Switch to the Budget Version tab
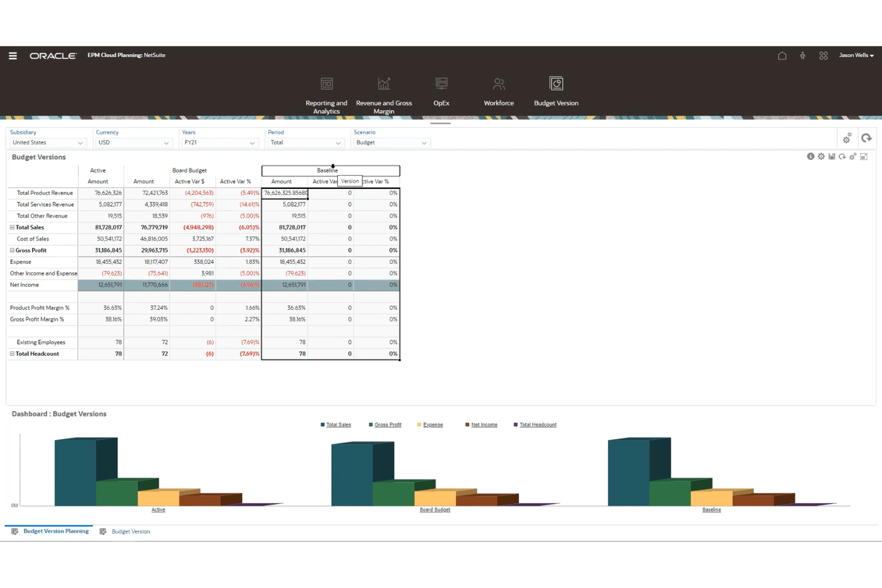This screenshot has width=882, height=588. tap(131, 531)
